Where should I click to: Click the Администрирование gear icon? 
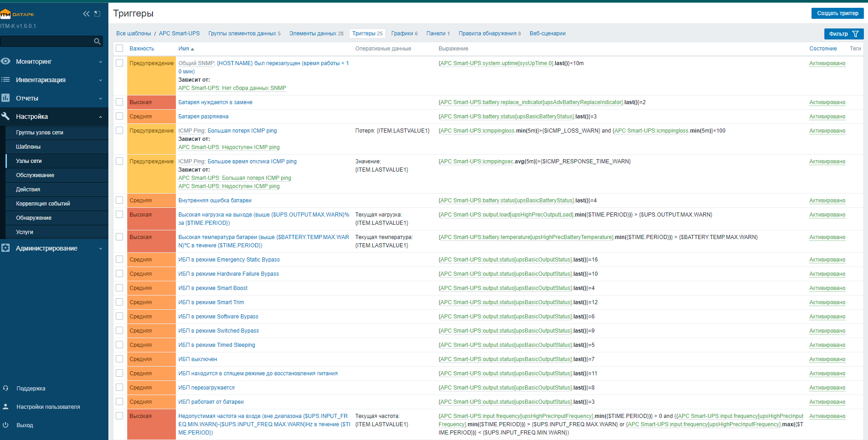click(6, 248)
